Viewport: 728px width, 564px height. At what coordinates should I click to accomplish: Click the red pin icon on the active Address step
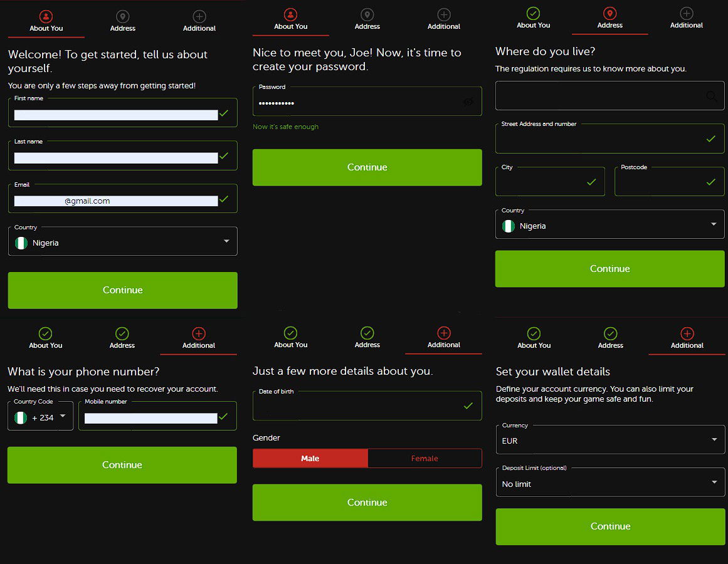point(609,13)
